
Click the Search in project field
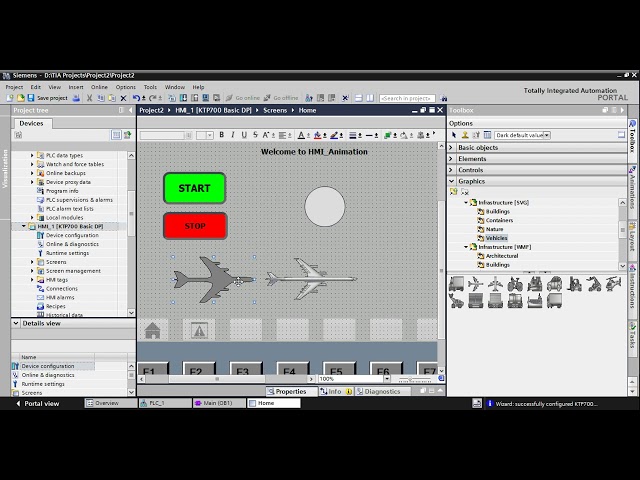point(407,98)
